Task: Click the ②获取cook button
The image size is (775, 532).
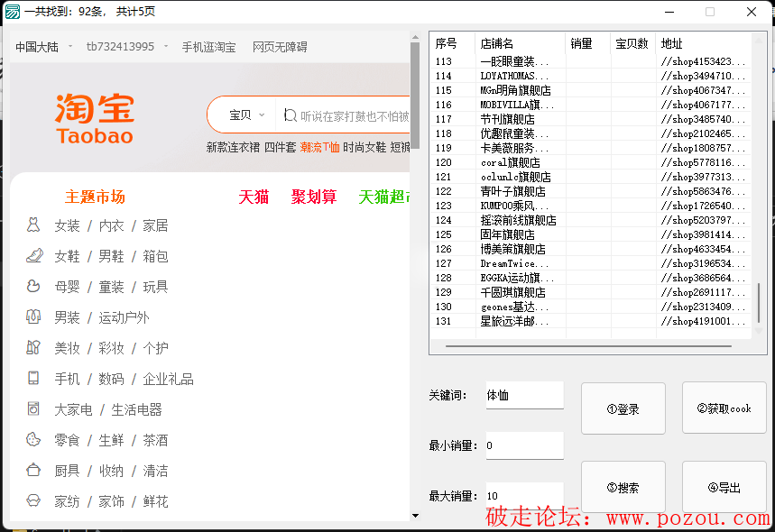Action: tap(724, 408)
